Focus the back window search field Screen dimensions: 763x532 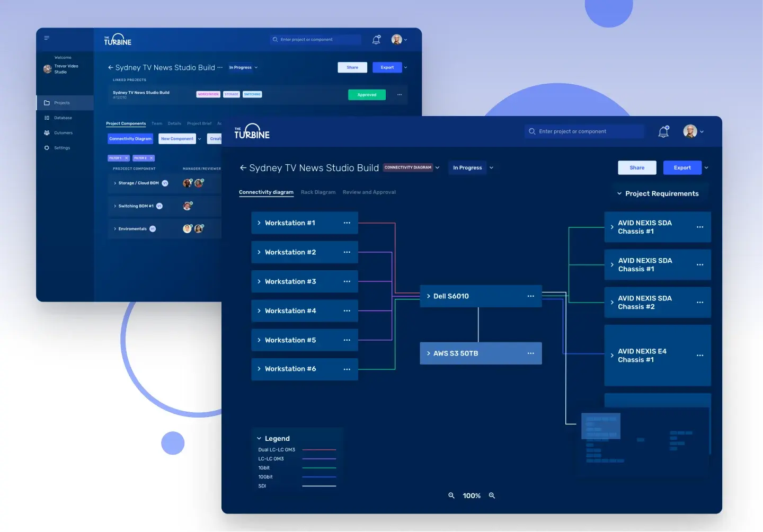pyautogui.click(x=316, y=40)
